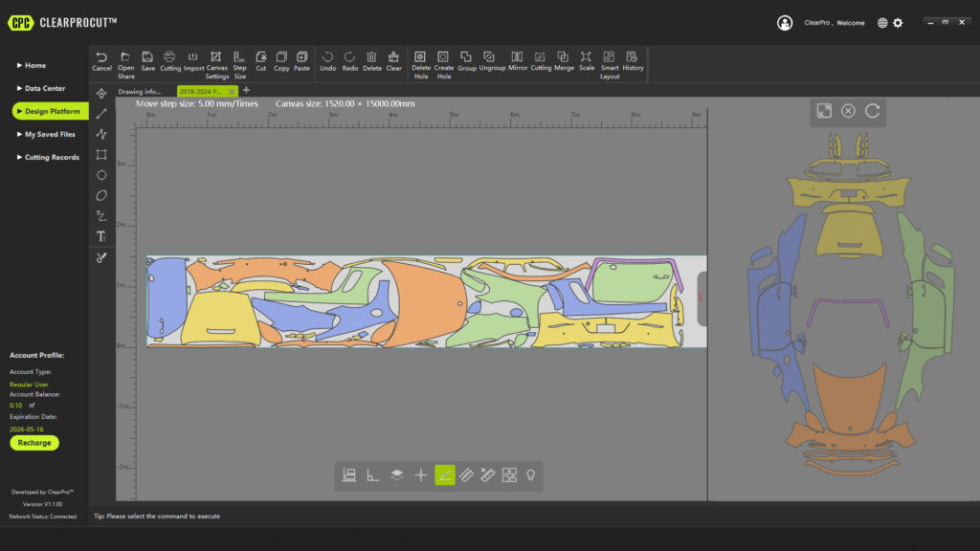This screenshot has width=980, height=551.
Task: Open the Open Share tool
Action: click(x=125, y=65)
